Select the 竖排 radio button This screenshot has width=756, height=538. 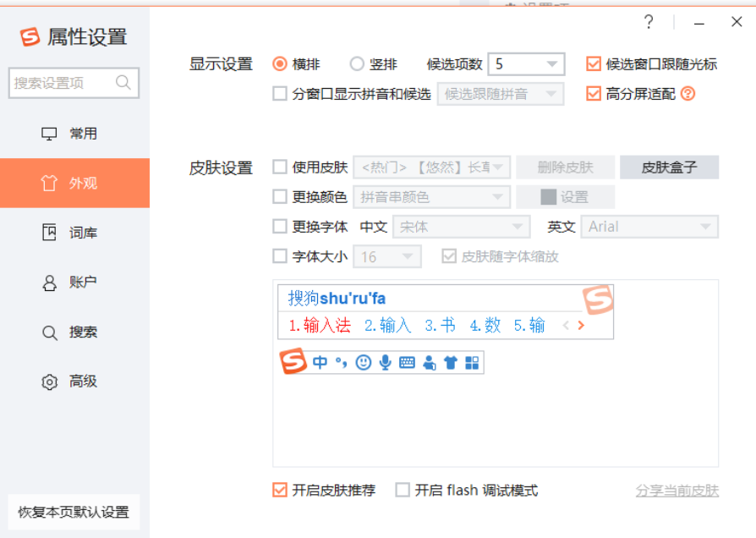[358, 63]
